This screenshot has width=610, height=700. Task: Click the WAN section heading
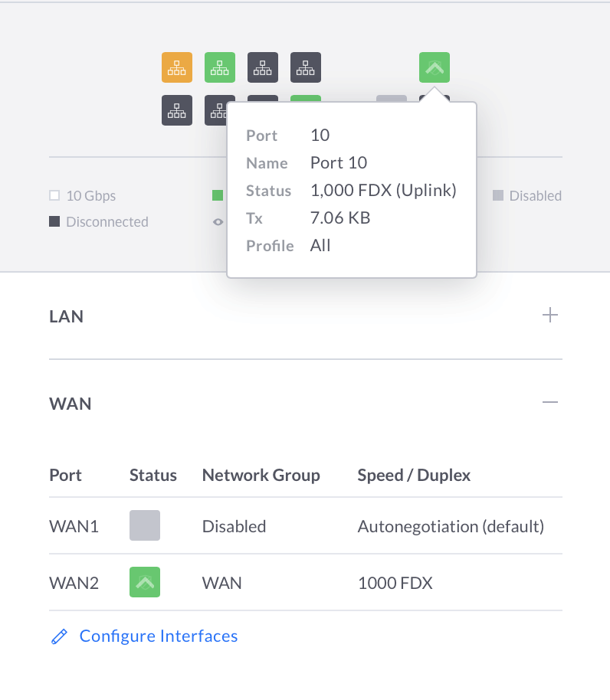coord(71,404)
